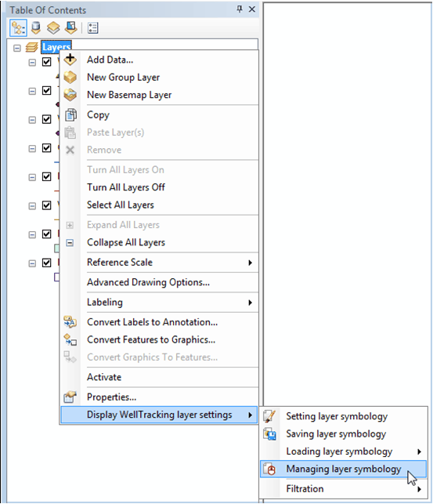Click the light green polygon symbol swatch

57,248
